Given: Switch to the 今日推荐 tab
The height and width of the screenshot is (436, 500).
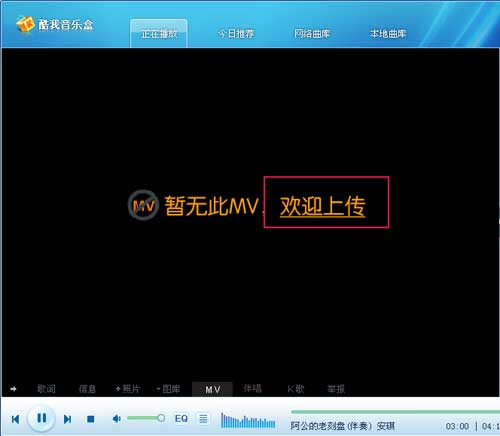Looking at the screenshot, I should [x=236, y=34].
